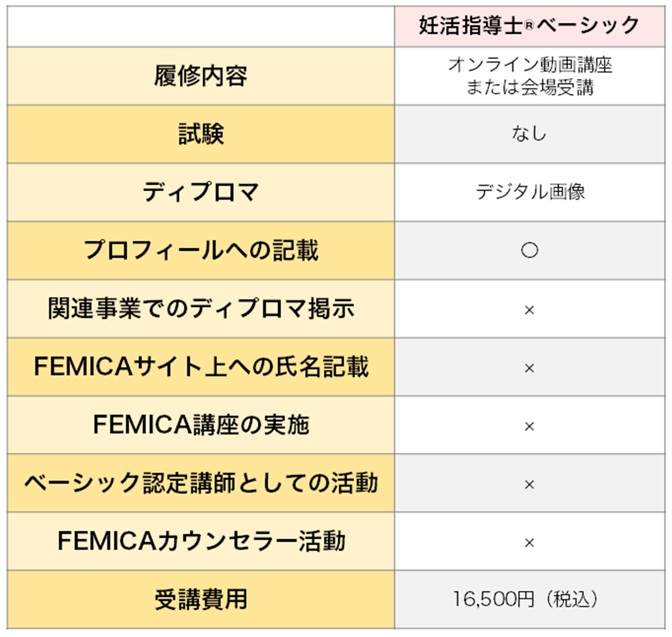Image resolution: width=672 pixels, height=637 pixels.
Task: Click the なし value cell
Action: [x=529, y=134]
